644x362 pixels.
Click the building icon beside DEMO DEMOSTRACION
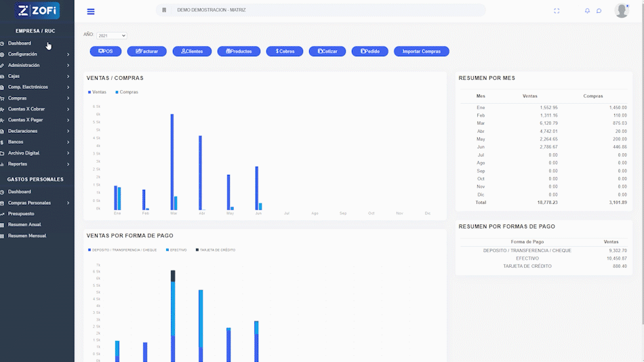point(164,11)
